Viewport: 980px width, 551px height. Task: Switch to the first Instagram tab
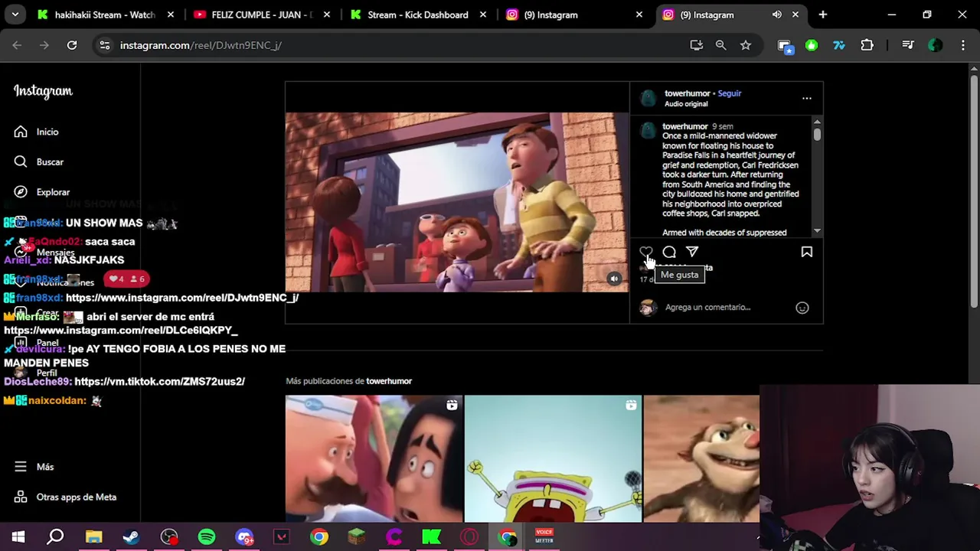pyautogui.click(x=575, y=15)
